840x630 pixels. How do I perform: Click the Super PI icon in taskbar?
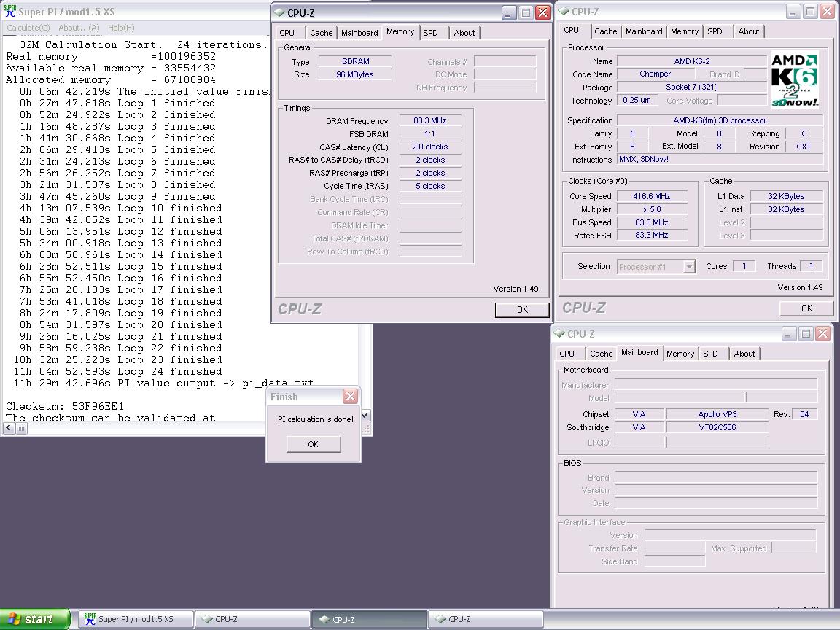point(90,619)
